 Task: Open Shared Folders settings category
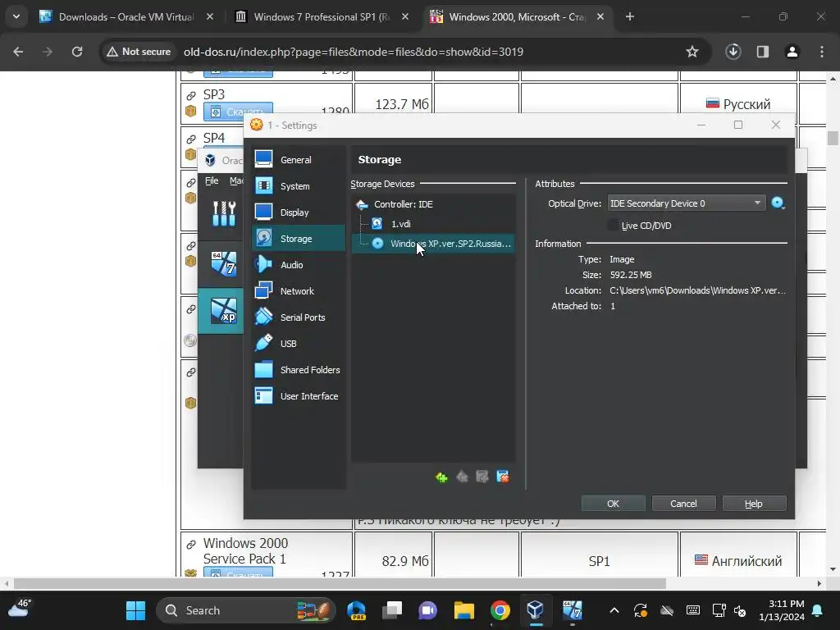pos(298,370)
